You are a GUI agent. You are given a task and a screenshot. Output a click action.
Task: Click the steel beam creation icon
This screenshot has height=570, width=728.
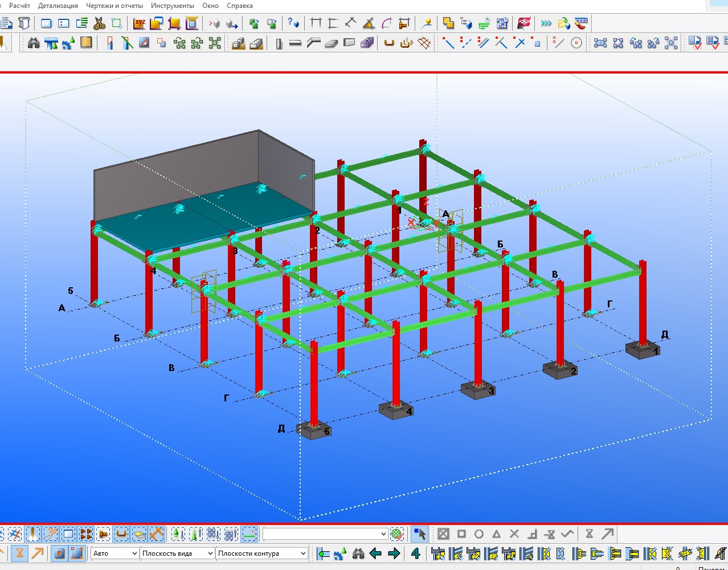[x=295, y=43]
